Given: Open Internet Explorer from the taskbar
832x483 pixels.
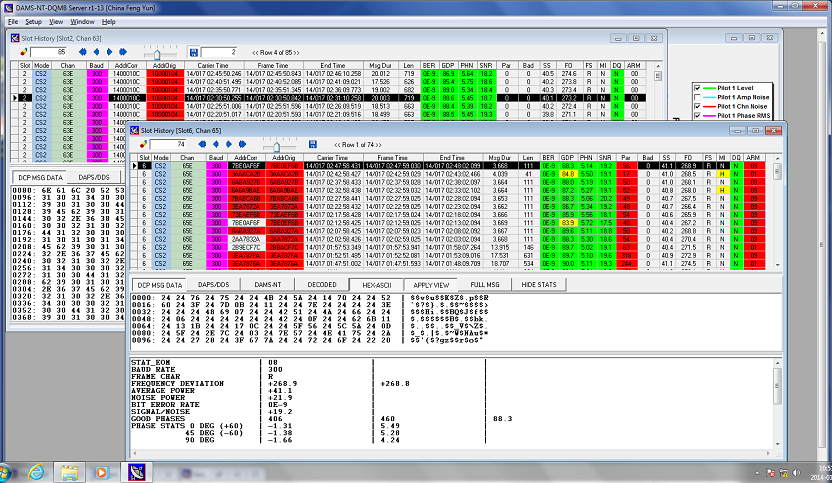Looking at the screenshot, I should click(37, 472).
